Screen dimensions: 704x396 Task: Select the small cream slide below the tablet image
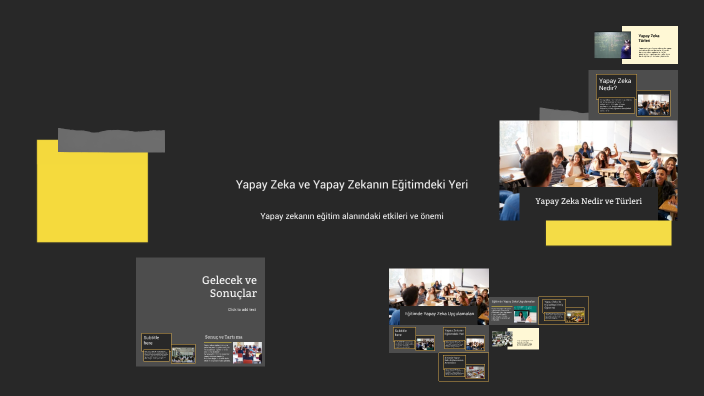[x=523, y=339]
